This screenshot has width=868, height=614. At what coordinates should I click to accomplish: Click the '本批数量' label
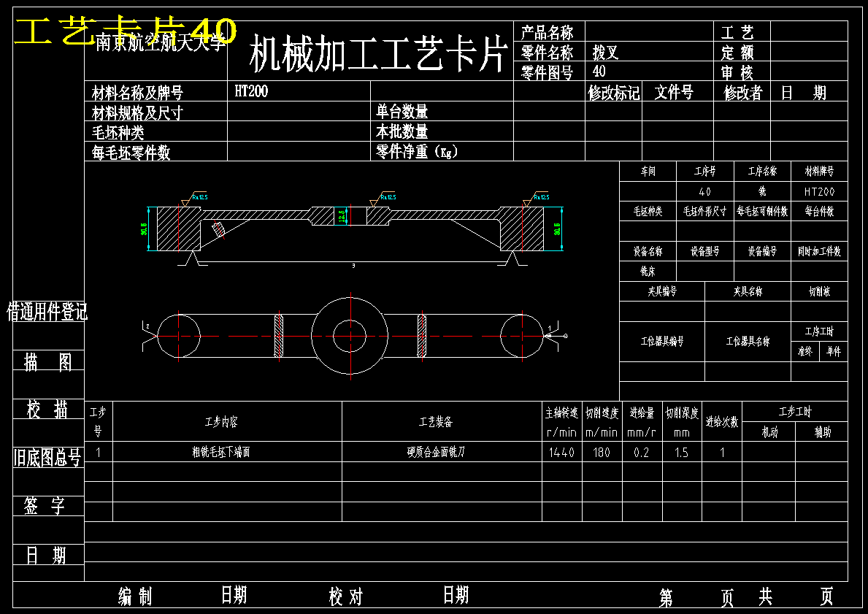(402, 131)
